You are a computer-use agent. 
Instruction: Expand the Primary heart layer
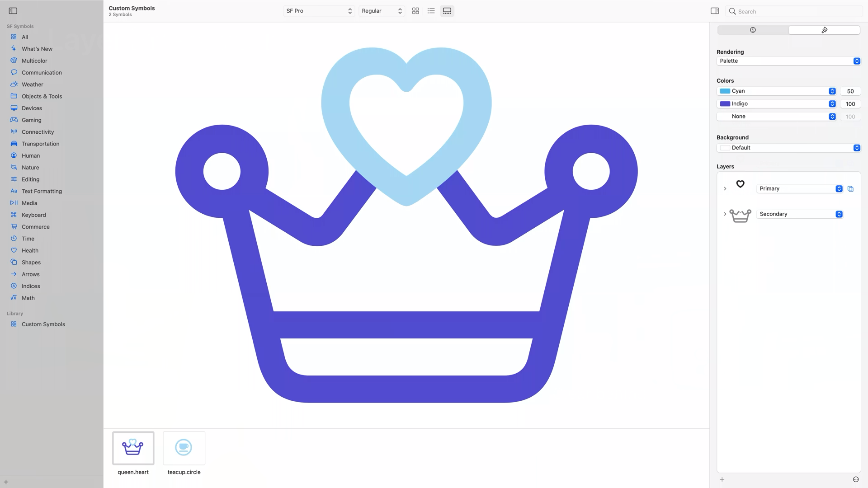[x=725, y=189]
